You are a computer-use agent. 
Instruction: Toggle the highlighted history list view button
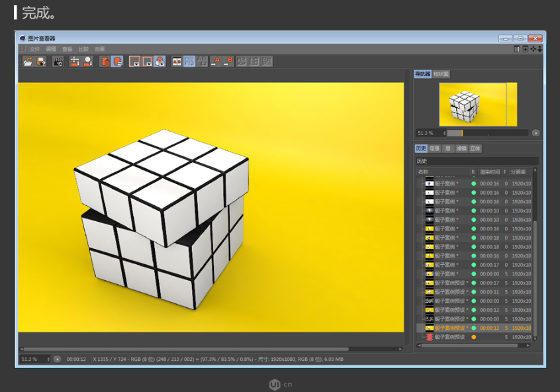117,62
